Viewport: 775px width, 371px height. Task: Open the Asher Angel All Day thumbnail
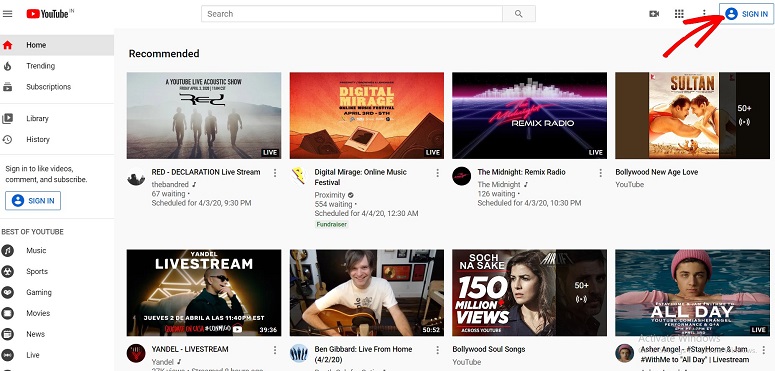point(692,292)
